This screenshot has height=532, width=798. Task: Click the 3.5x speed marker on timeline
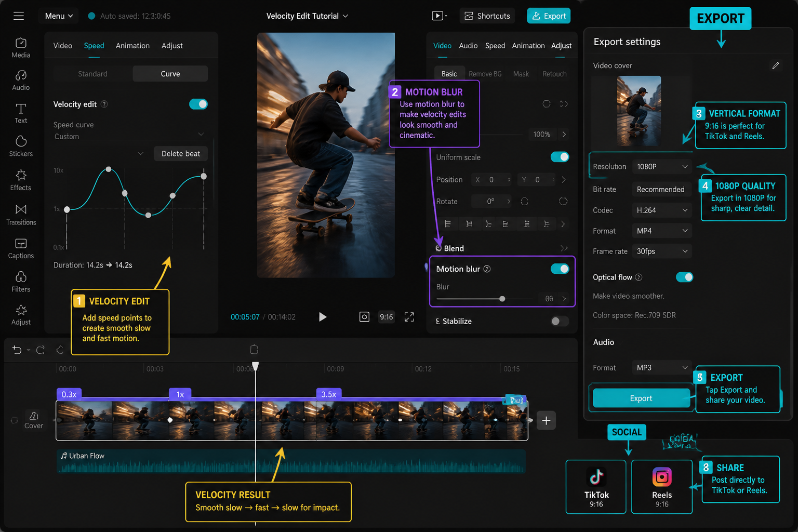[329, 394]
